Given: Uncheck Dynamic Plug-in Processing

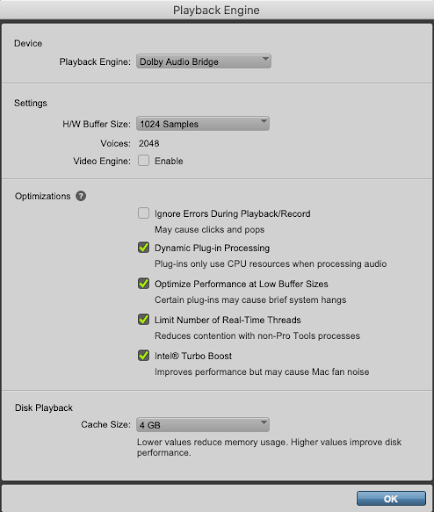Looking at the screenshot, I should pyautogui.click(x=144, y=248).
